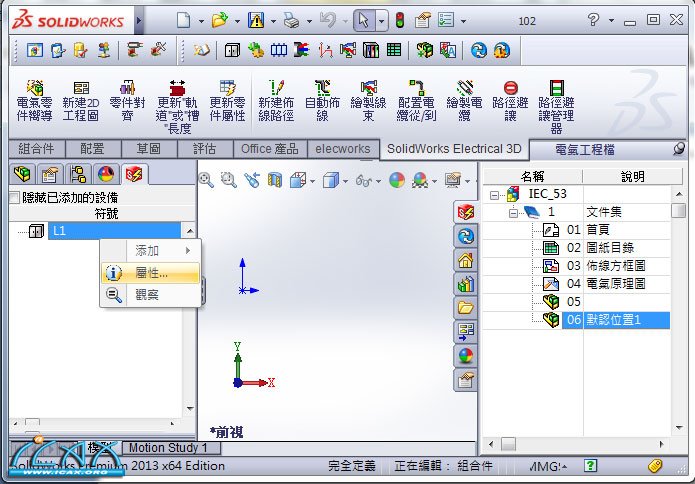Click the Print icon
Image resolution: width=695 pixels, height=484 pixels.
(291, 20)
